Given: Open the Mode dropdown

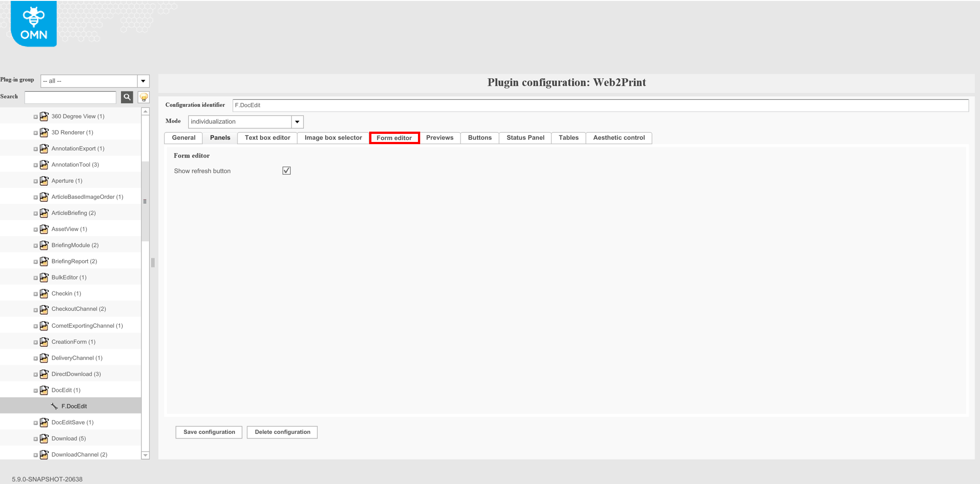Looking at the screenshot, I should (x=297, y=121).
